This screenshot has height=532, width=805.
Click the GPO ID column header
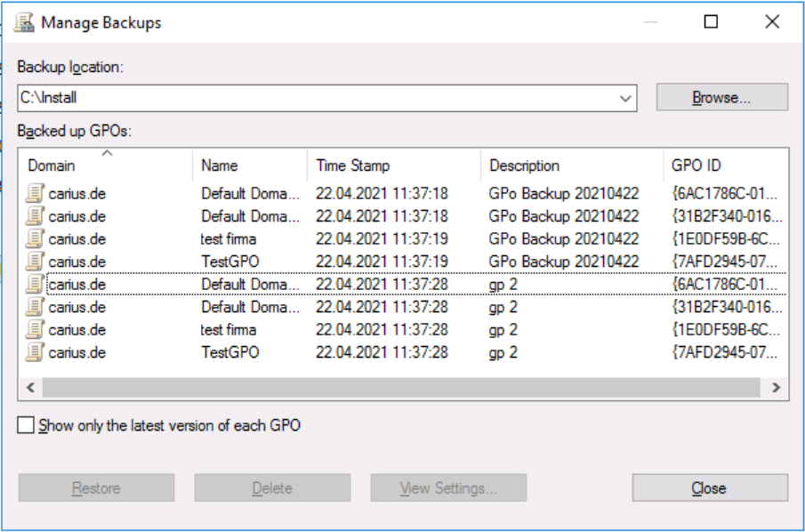coord(726,165)
